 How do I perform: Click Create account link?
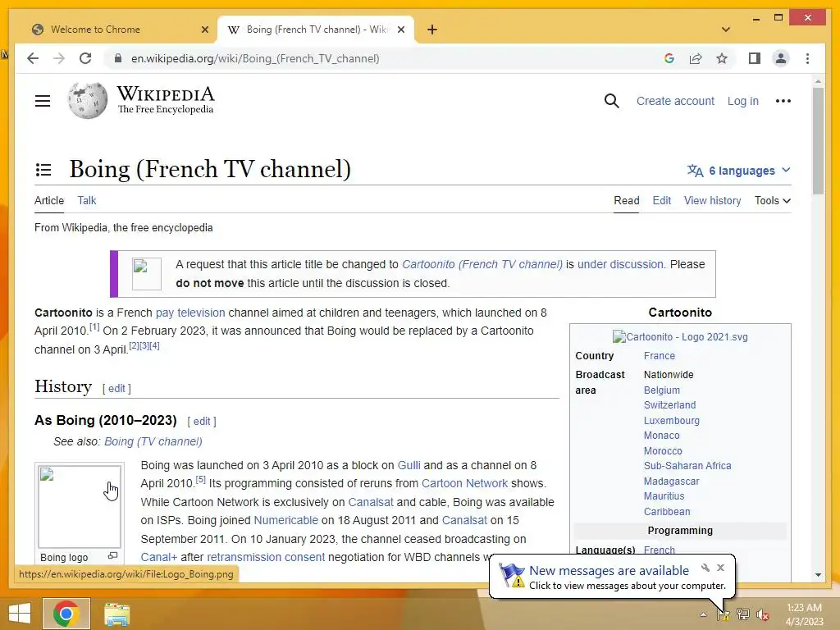point(675,101)
